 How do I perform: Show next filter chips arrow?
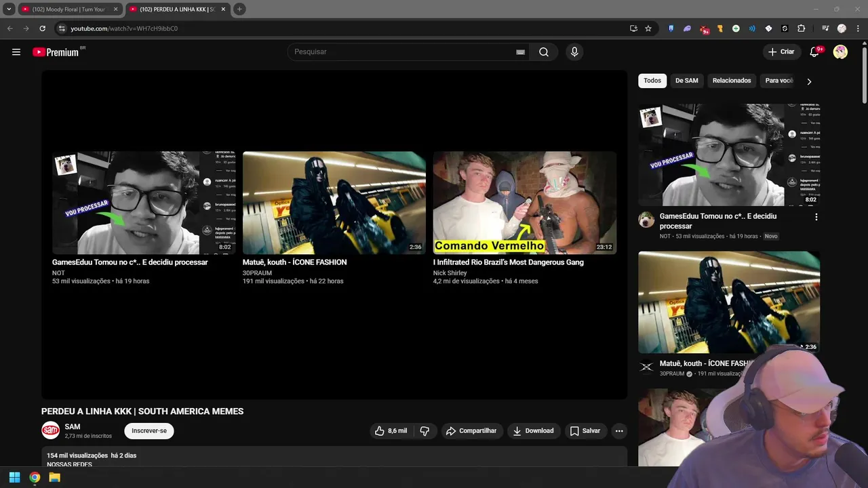pos(809,81)
